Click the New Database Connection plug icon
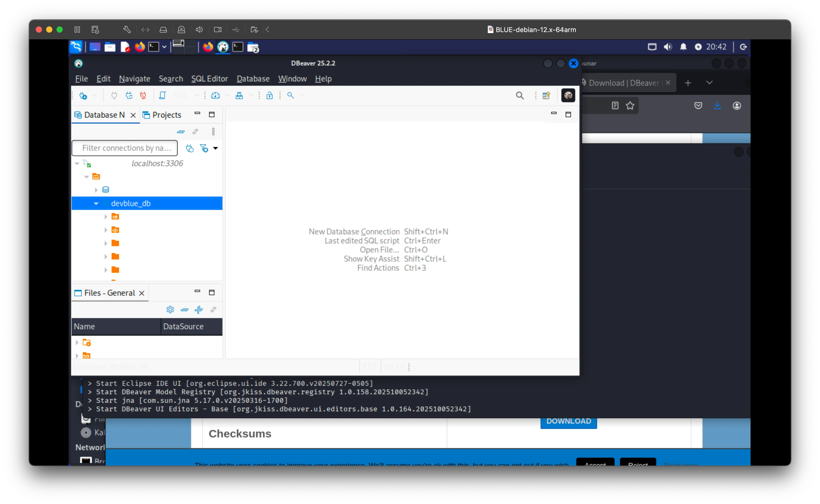The width and height of the screenshot is (820, 504). coord(83,96)
